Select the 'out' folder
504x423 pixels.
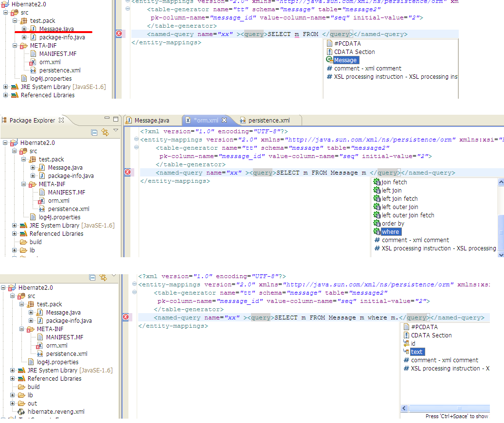32,404
